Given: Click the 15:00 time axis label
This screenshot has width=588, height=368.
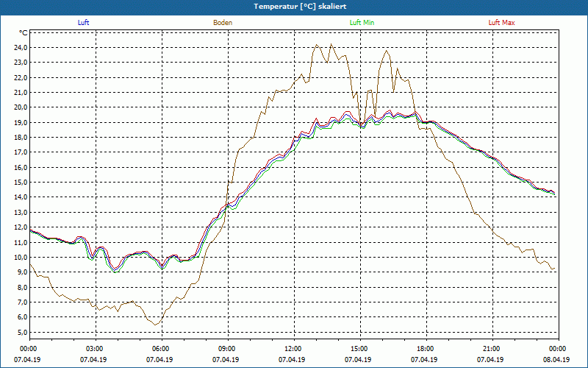Looking at the screenshot, I should click(360, 349).
